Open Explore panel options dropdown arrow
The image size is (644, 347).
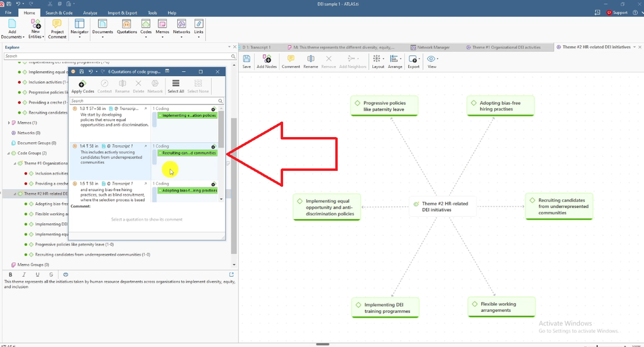pos(229,47)
